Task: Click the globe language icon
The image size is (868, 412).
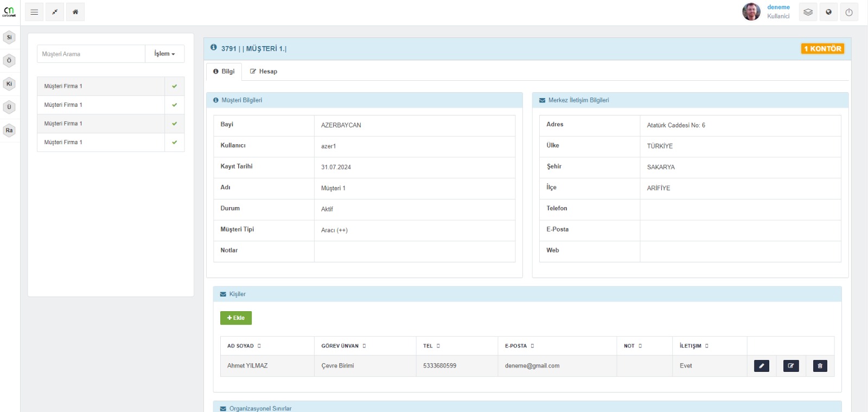Action: tap(828, 12)
